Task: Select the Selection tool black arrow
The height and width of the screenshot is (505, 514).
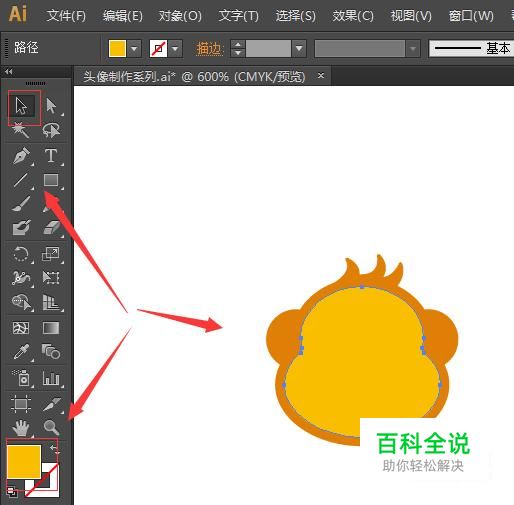Action: 22,106
